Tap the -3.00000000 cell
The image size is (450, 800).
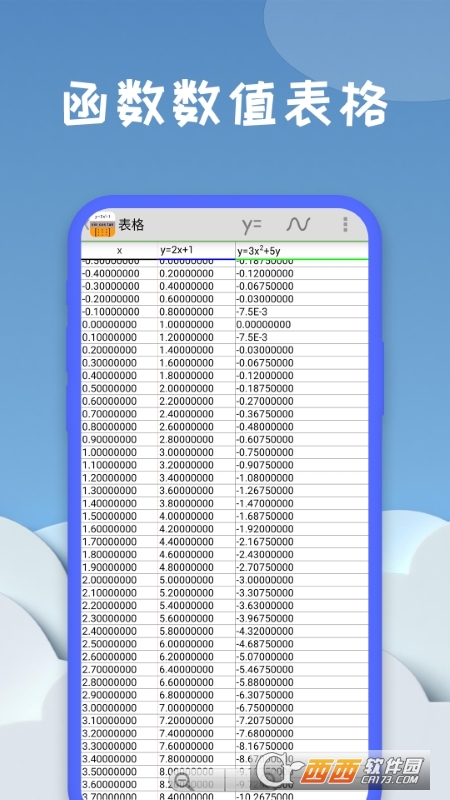click(x=302, y=580)
